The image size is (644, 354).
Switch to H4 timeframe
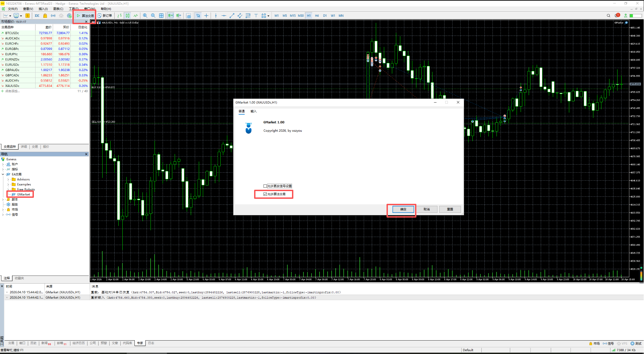(x=317, y=16)
